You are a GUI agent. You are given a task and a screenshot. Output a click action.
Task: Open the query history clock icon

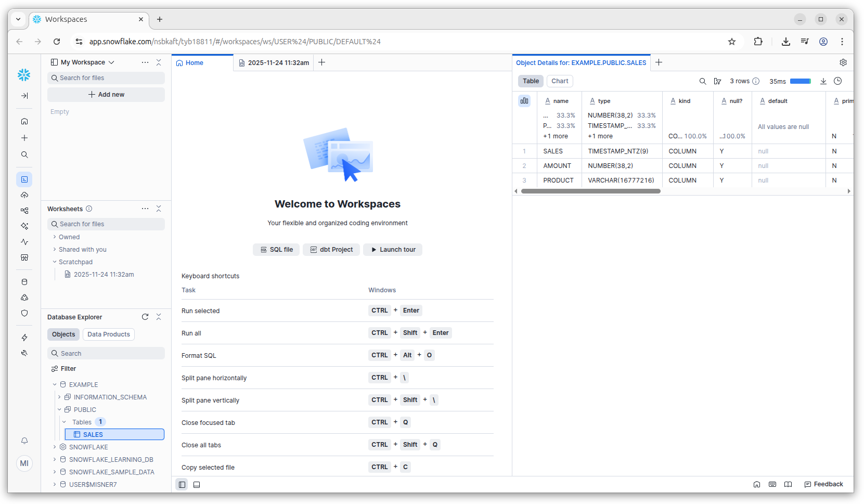click(837, 81)
